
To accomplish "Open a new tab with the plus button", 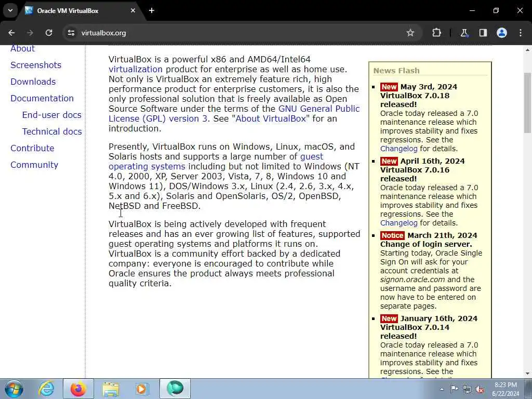I will pyautogui.click(x=152, y=10).
